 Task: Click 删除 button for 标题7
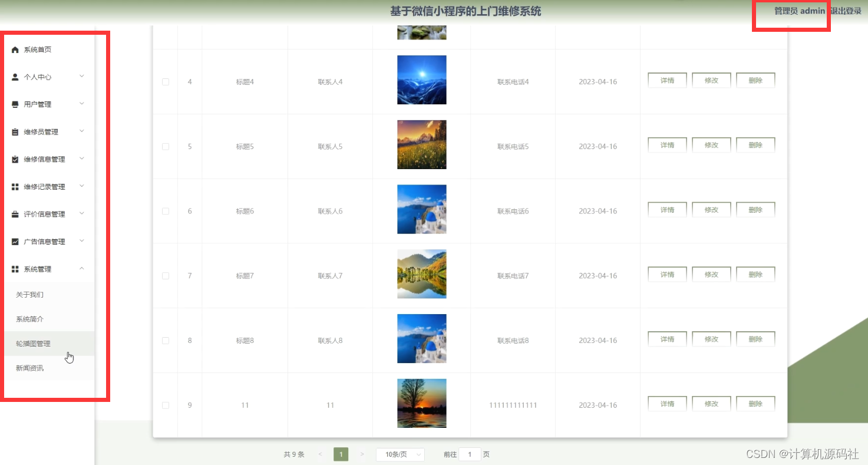pyautogui.click(x=755, y=275)
